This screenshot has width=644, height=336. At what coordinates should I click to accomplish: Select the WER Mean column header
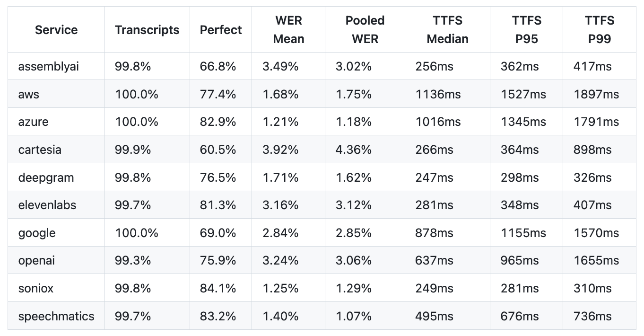pos(288,30)
